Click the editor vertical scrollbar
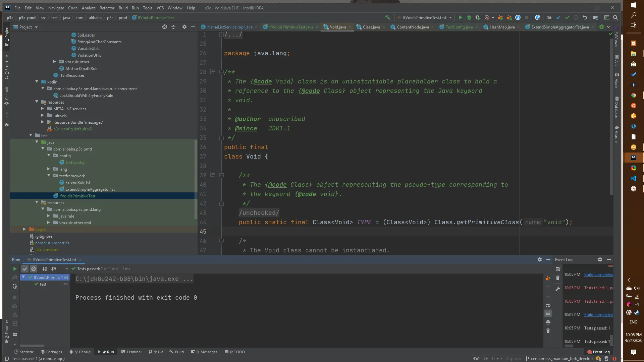Screen dimensions: 644x362 611,114
